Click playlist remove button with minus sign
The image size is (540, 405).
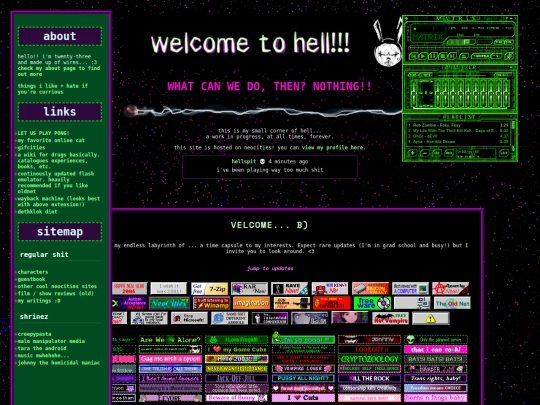(x=425, y=153)
